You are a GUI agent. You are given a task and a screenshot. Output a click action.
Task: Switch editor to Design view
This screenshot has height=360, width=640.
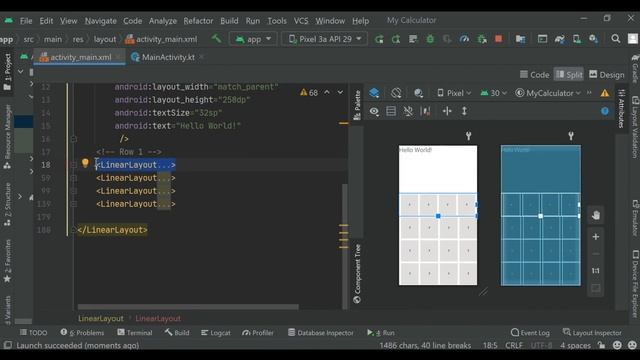[x=607, y=75]
